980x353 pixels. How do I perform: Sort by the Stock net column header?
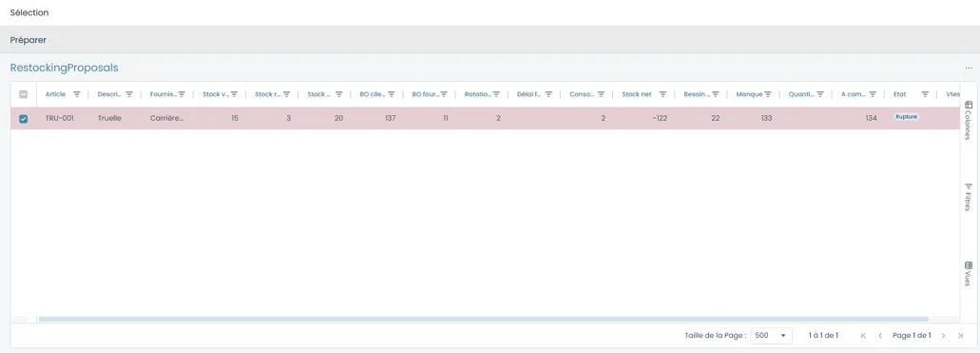click(636, 94)
